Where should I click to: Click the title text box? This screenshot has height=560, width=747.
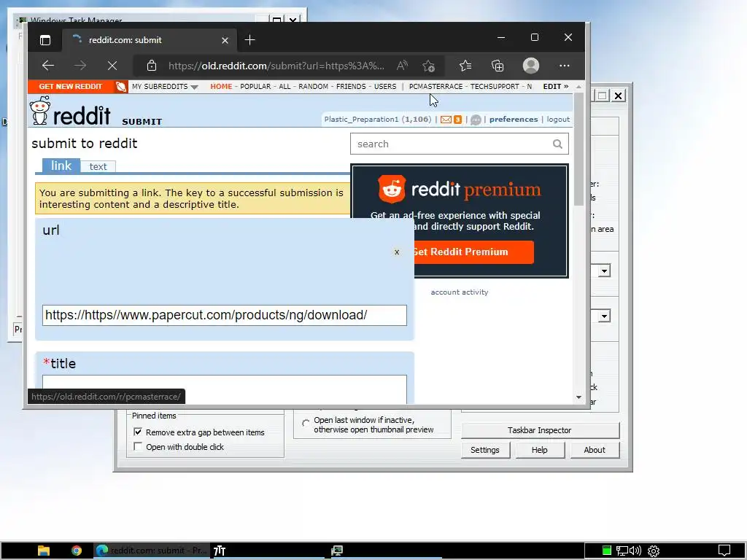pyautogui.click(x=225, y=389)
